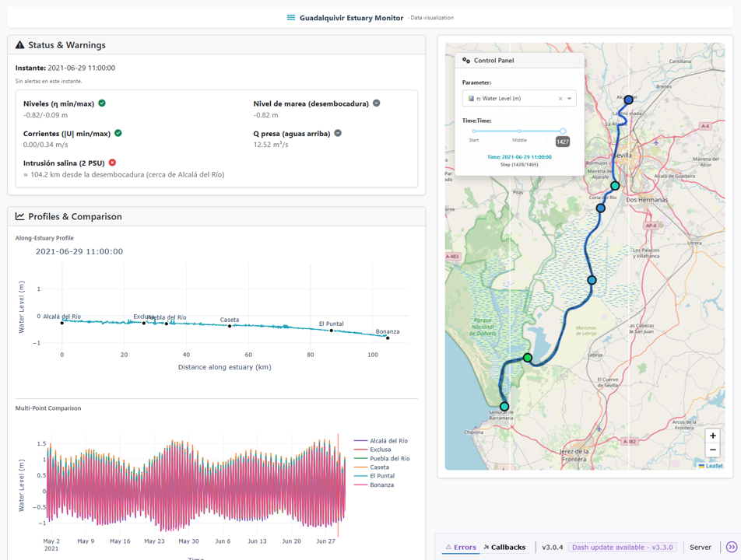Image resolution: width=741 pixels, height=560 pixels.
Task: Click the Control Panel title
Action: pos(493,61)
